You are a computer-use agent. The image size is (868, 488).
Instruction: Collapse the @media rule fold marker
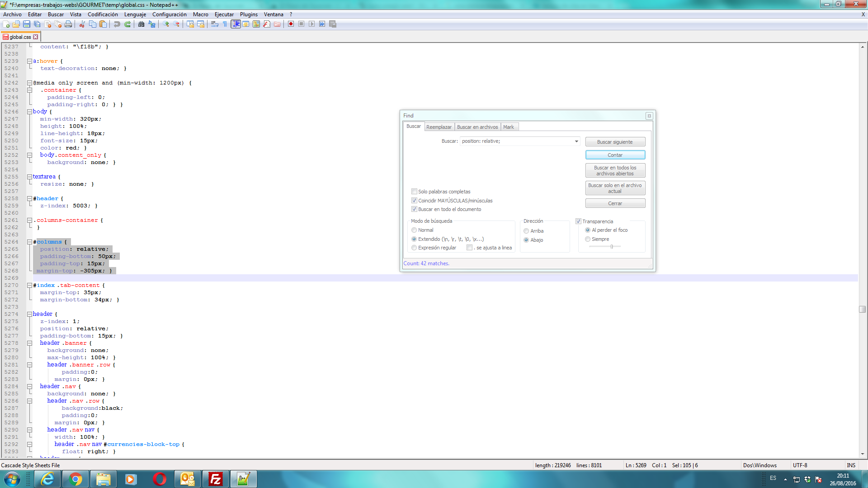point(29,83)
